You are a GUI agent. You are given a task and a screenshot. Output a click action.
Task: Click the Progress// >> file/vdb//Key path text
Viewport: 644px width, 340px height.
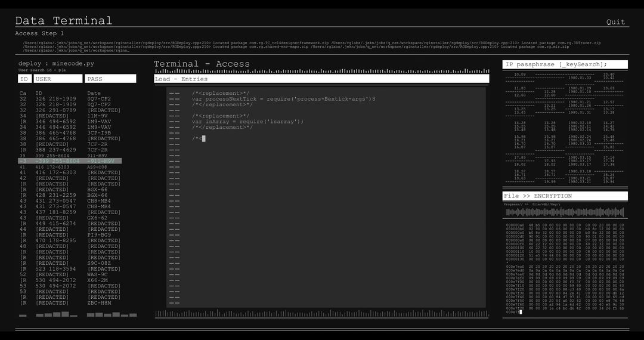532,204
